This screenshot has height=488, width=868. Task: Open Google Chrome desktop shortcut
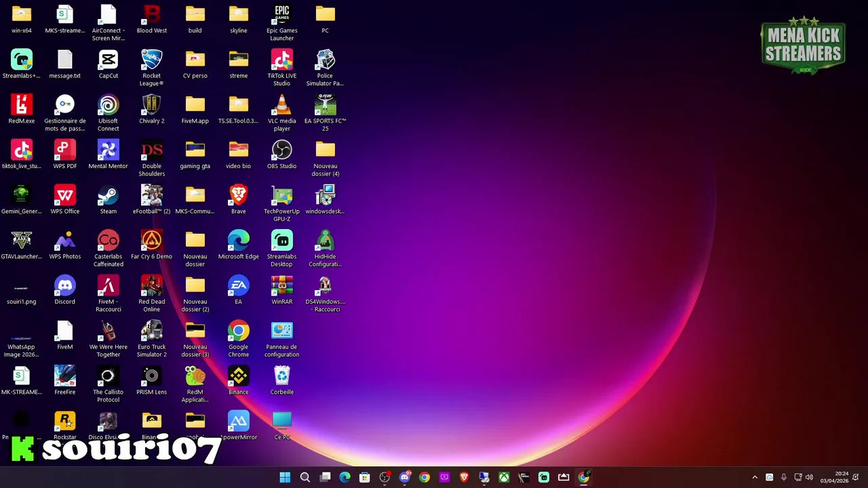point(239,338)
